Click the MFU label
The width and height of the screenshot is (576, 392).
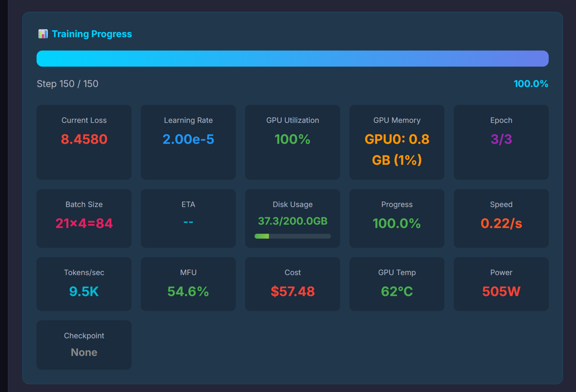tap(188, 272)
